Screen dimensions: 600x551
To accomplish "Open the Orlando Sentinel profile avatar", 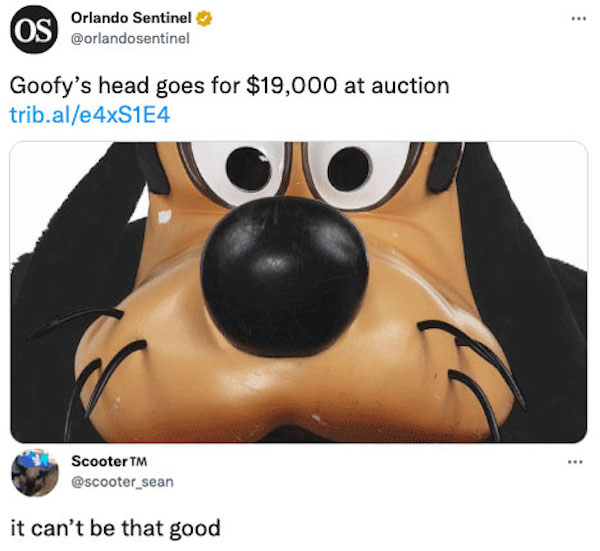I will pyautogui.click(x=34, y=29).
